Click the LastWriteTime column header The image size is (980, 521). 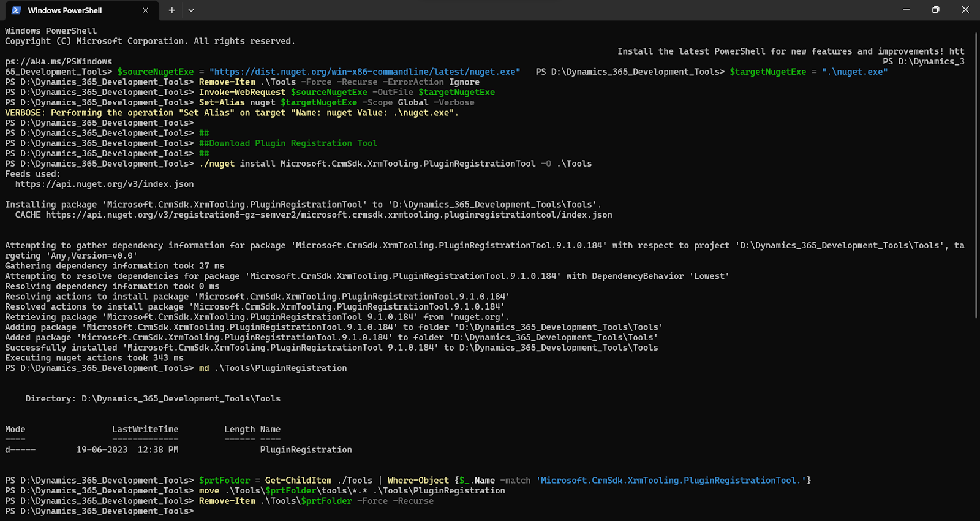point(145,430)
